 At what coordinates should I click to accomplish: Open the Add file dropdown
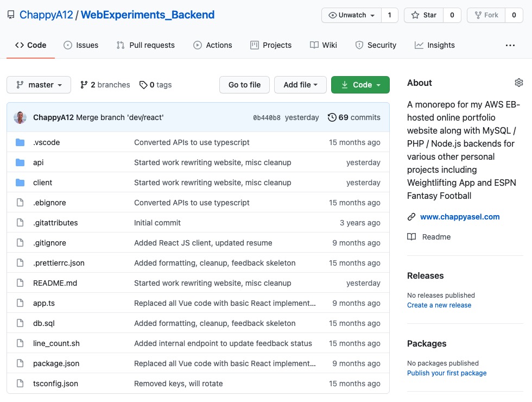[300, 85]
